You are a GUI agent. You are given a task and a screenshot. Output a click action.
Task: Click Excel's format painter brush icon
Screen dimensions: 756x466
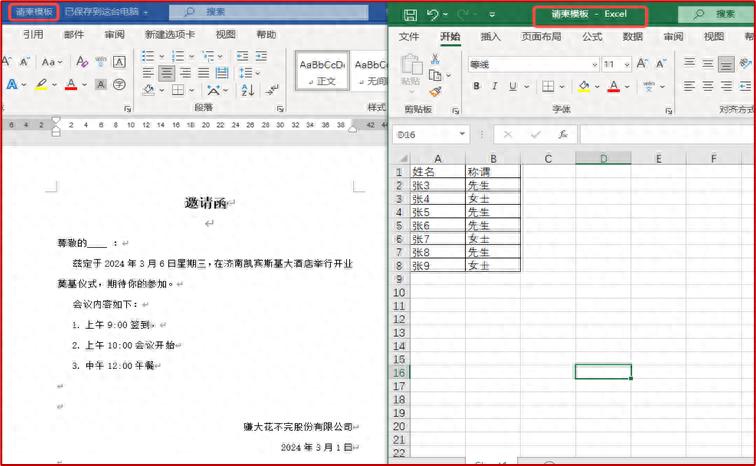tap(435, 92)
